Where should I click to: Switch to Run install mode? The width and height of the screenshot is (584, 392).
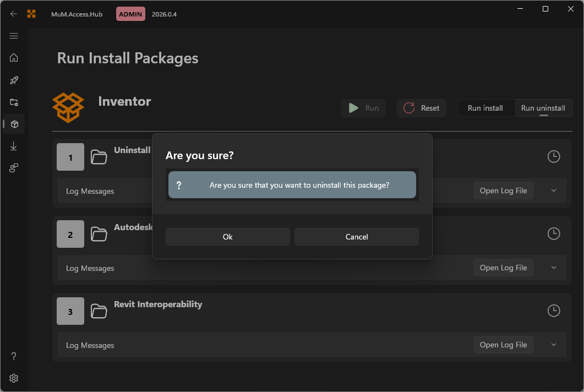click(x=485, y=108)
